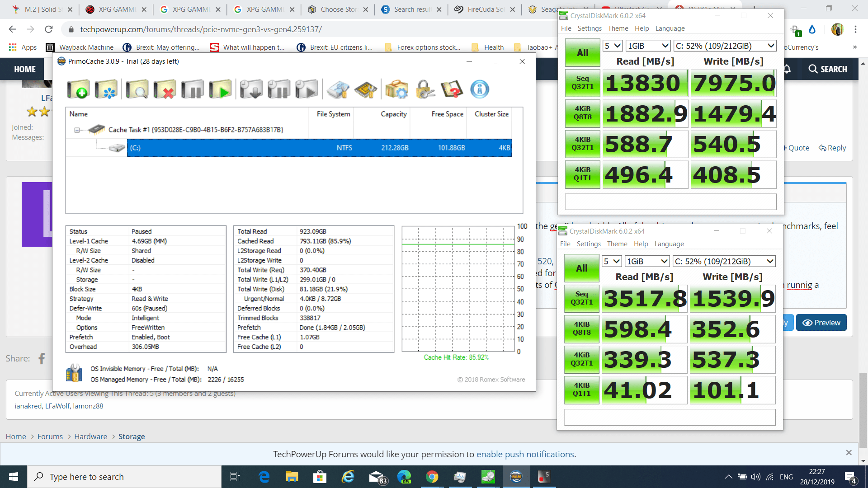The width and height of the screenshot is (868, 488).
Task: Open test count dropdown in top CrystalDiskMark
Action: pyautogui.click(x=613, y=46)
